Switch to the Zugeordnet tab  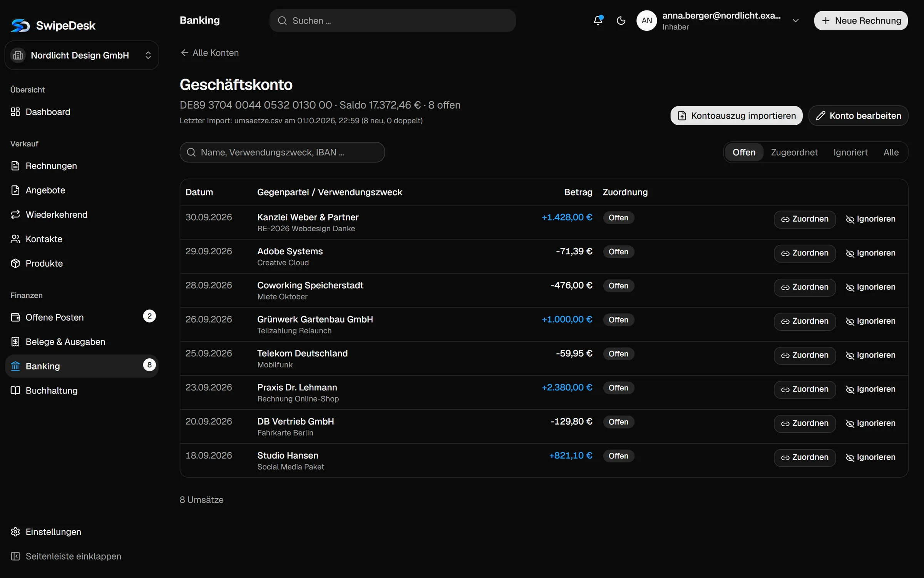pos(794,152)
